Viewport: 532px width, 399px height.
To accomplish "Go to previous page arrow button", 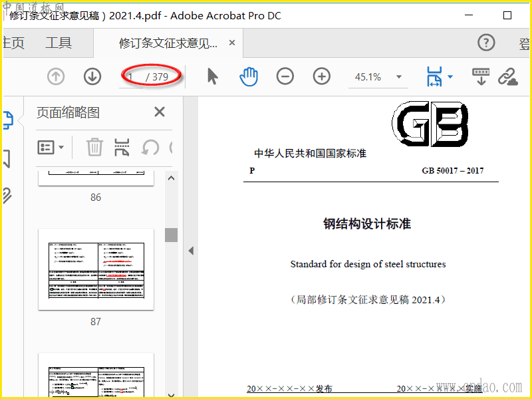I will pyautogui.click(x=56, y=76).
